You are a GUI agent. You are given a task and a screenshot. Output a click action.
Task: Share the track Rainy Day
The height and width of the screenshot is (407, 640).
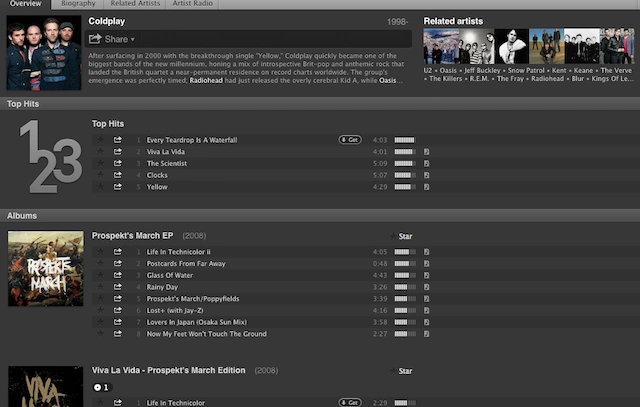pos(118,287)
